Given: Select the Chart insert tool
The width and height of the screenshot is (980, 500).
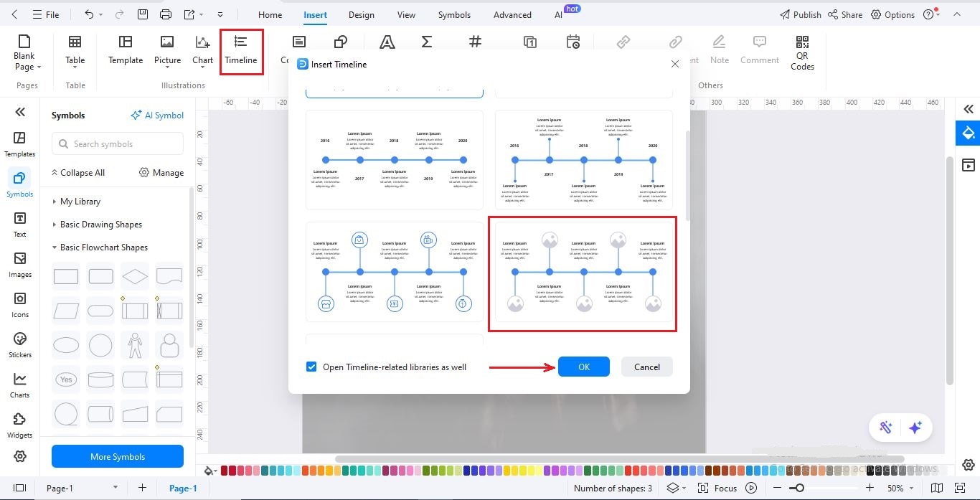Looking at the screenshot, I should (x=202, y=50).
